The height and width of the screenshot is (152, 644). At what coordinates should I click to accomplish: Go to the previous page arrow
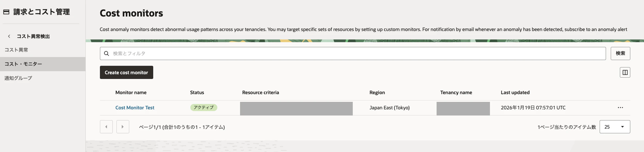point(106,127)
